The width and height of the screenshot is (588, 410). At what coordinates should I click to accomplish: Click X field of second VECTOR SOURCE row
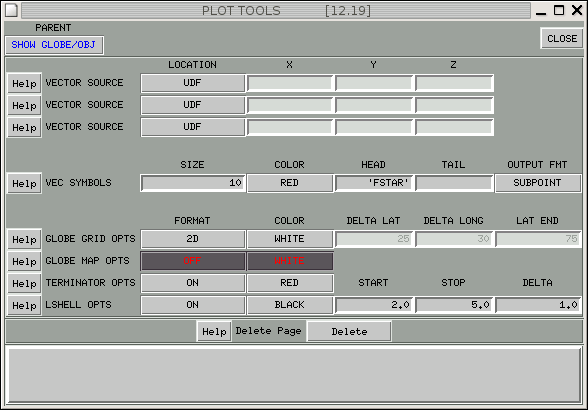tap(290, 105)
